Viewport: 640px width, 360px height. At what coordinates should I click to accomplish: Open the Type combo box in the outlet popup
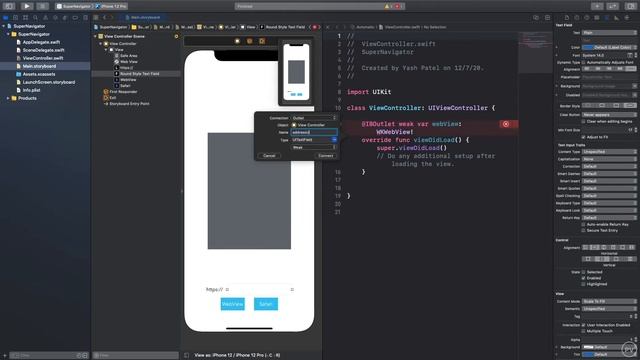pos(314,140)
